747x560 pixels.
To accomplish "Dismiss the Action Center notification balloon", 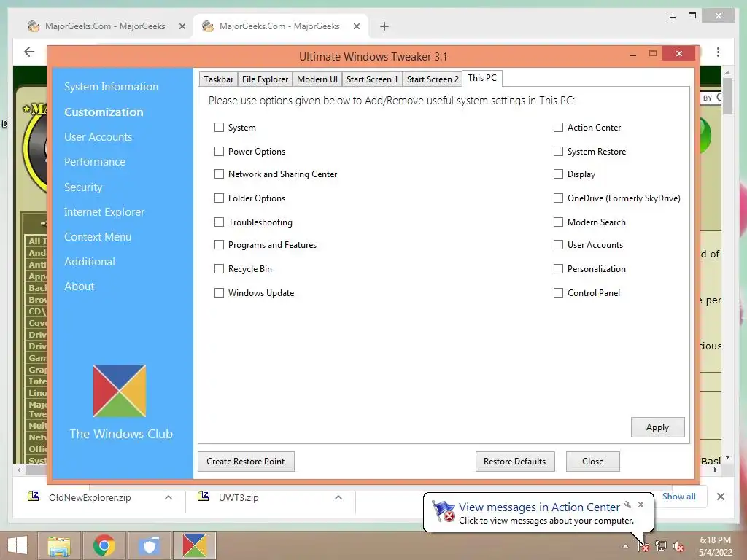I will click(x=640, y=505).
